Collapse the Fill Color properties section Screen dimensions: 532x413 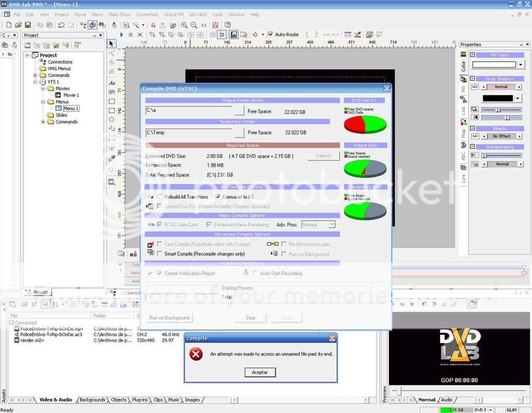(x=472, y=55)
